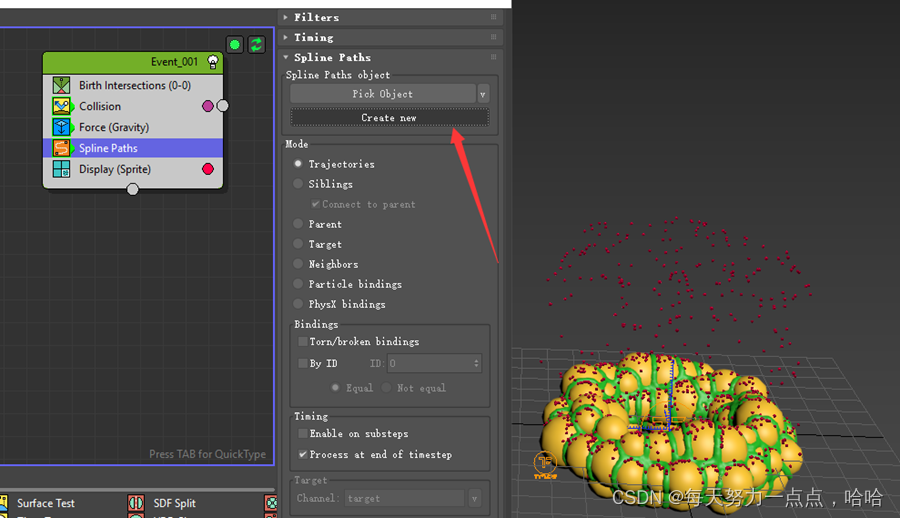Click the Collision operator icon
Screen dimensions: 900x518
tap(61, 106)
